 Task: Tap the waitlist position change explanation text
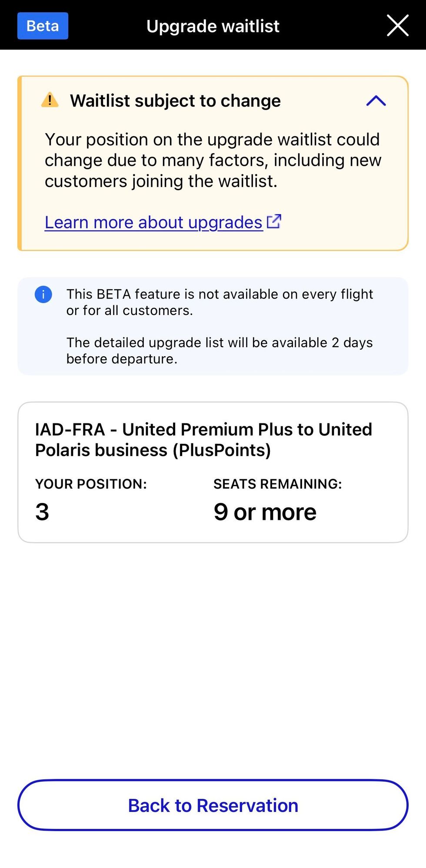click(213, 160)
